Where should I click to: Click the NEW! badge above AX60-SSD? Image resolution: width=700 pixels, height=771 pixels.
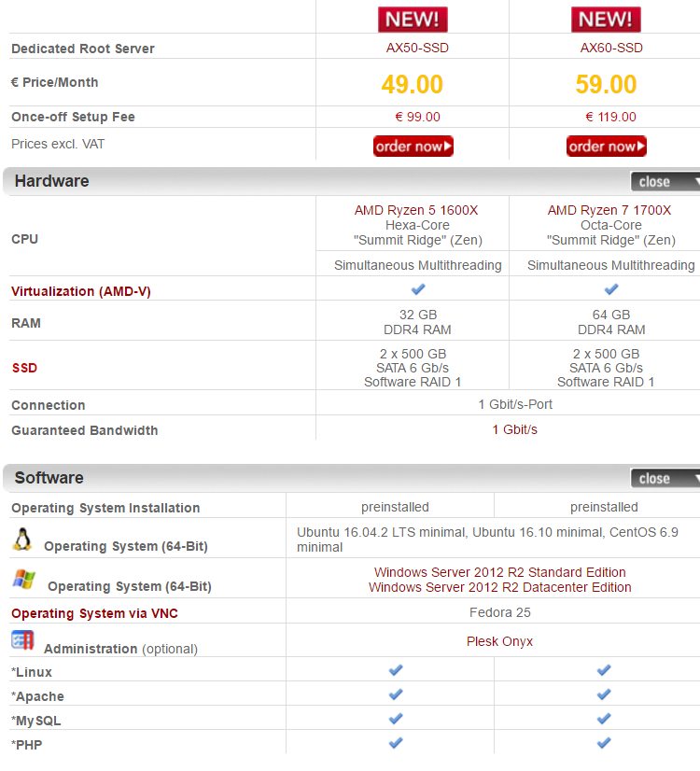pyautogui.click(x=606, y=20)
